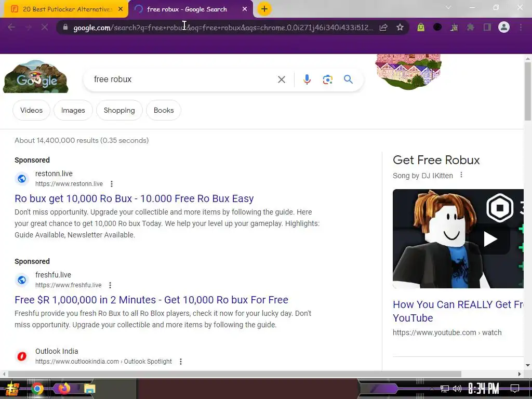Click the Outlook India red favicon

coord(22,356)
